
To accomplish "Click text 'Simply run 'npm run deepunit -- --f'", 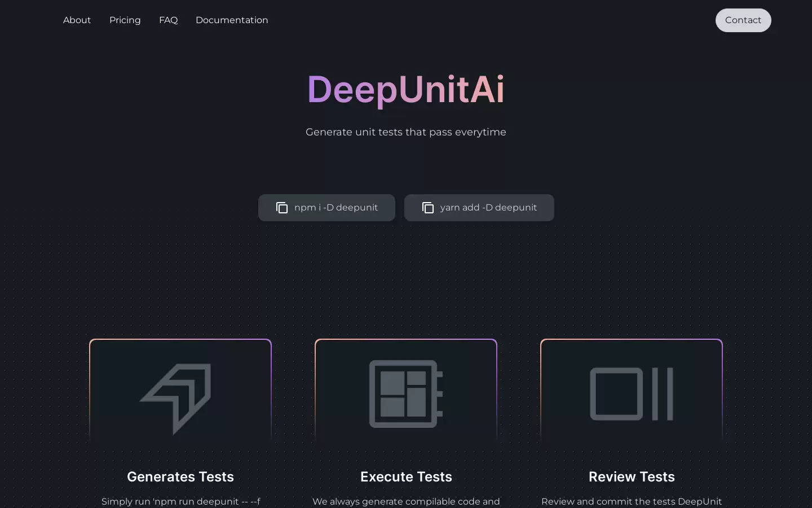I will 180,501.
